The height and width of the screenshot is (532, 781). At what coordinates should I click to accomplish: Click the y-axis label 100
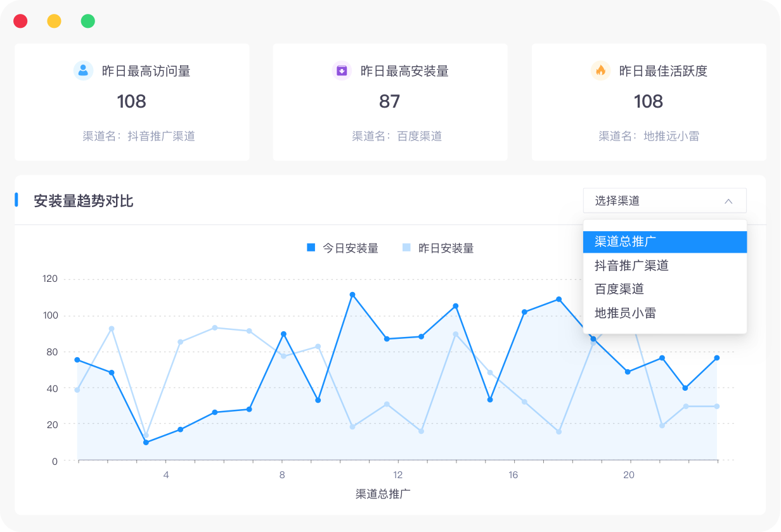[x=50, y=315]
